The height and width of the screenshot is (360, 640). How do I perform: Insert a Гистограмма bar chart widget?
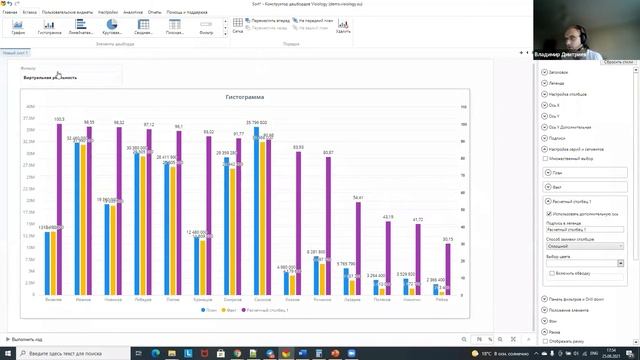(x=49, y=27)
